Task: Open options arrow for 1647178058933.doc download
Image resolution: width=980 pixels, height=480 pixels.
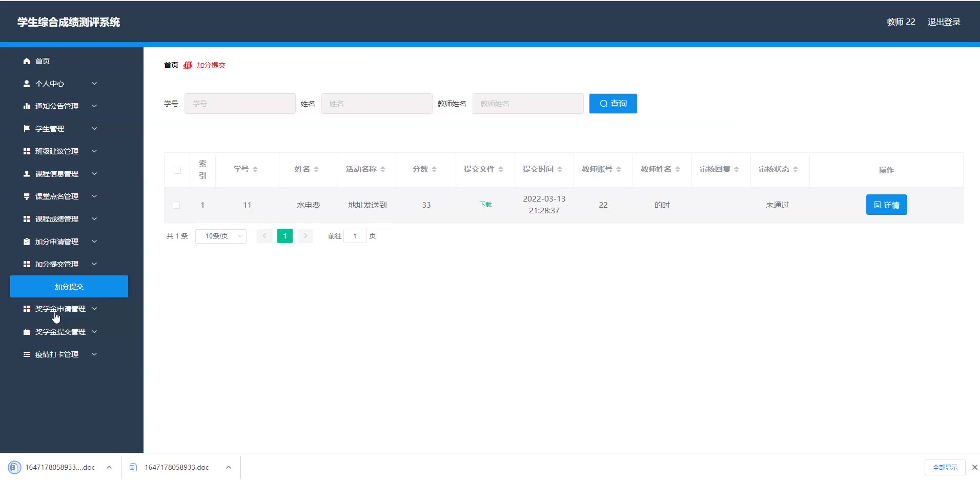Action: point(229,467)
